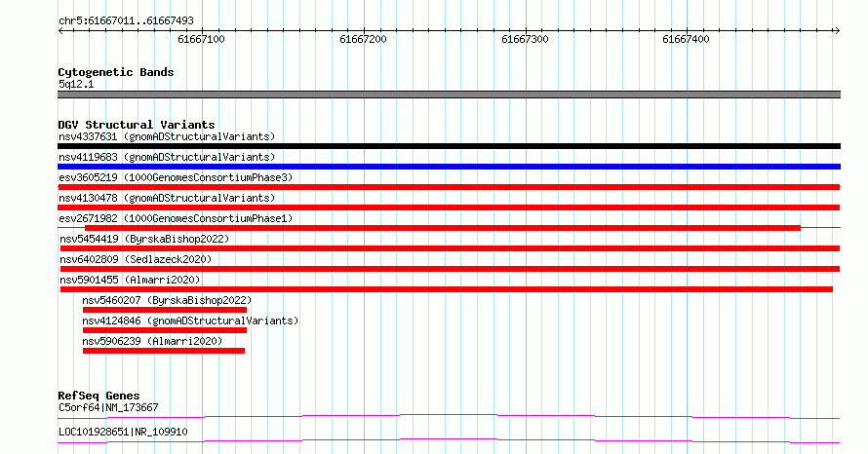Image resolution: width=868 pixels, height=454 pixels.
Task: Click ruler position 61667400
Action: [x=686, y=39]
